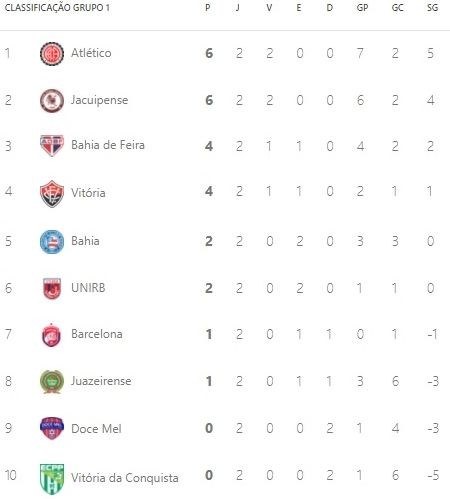The height and width of the screenshot is (499, 450).
Task: Click the Juazeirense team name
Action: pos(101,381)
